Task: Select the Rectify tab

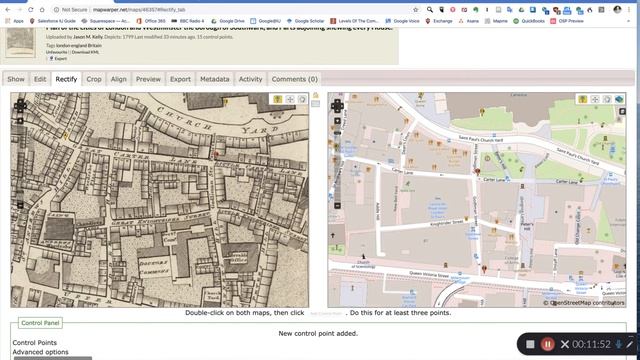Action: [66, 79]
